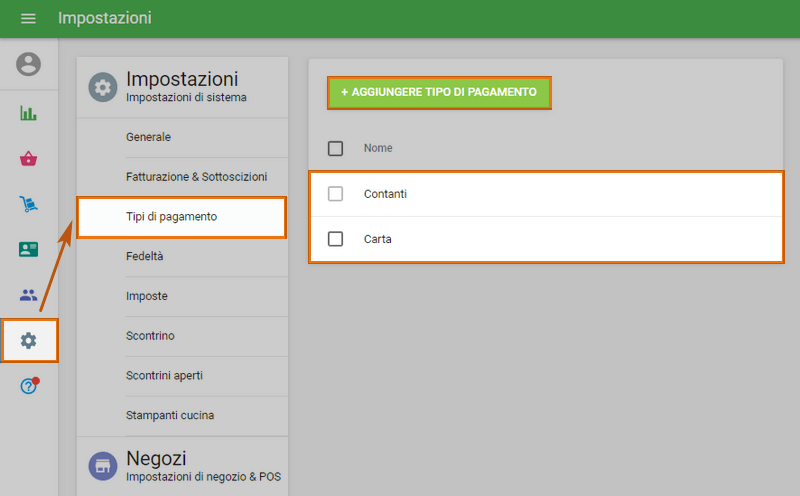Check the Carta payment type checkbox
The width and height of the screenshot is (800, 496).
click(x=336, y=239)
